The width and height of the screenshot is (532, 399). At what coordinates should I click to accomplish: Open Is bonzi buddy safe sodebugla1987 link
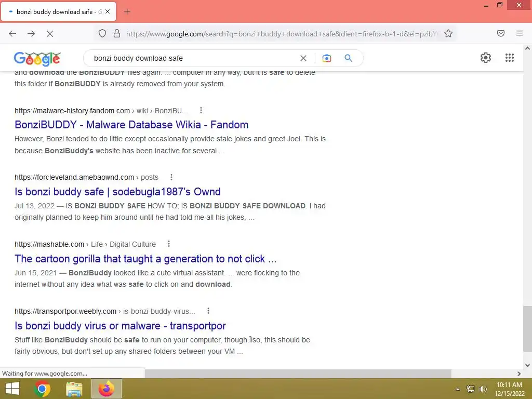coord(117,192)
